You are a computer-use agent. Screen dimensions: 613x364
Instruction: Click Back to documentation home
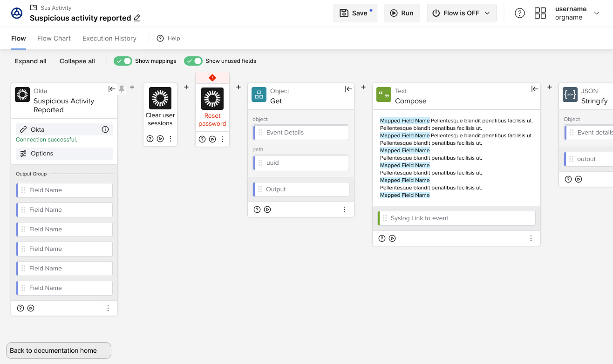(59, 351)
